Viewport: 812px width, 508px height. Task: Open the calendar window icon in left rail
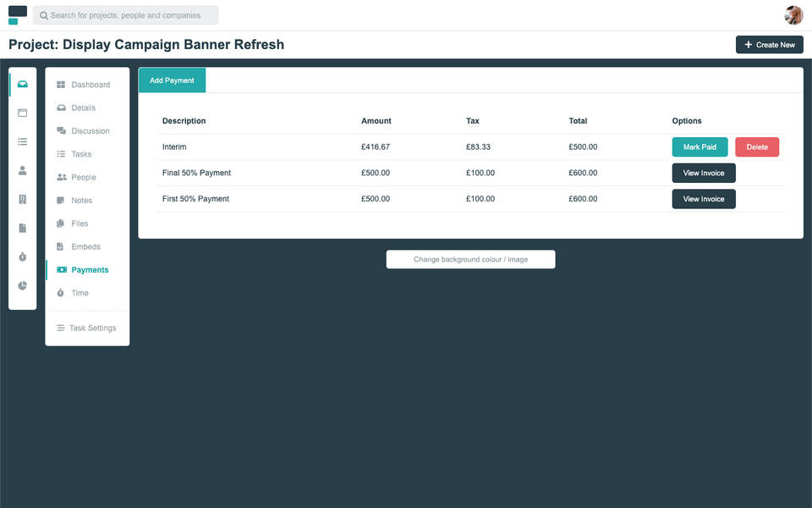(x=23, y=113)
